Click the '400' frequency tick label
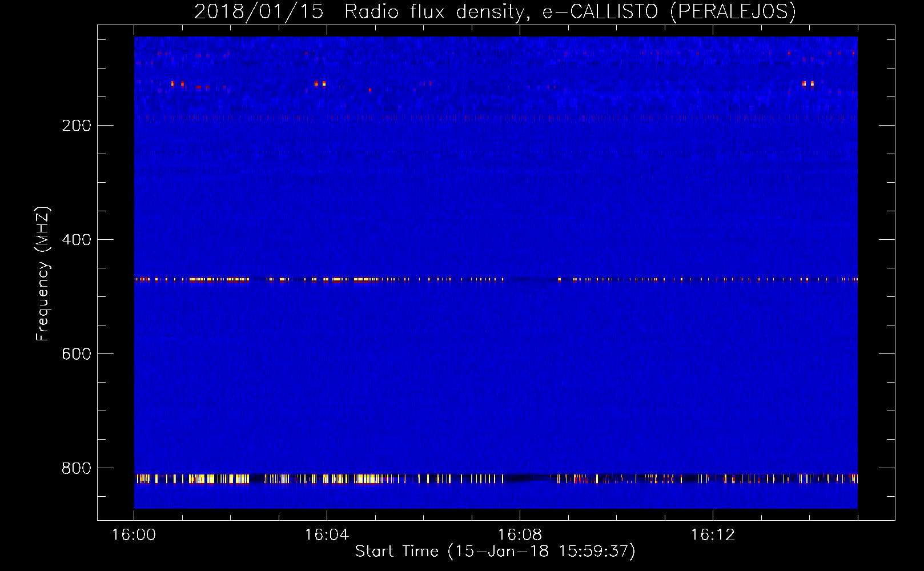This screenshot has height=571, width=924. (x=77, y=240)
